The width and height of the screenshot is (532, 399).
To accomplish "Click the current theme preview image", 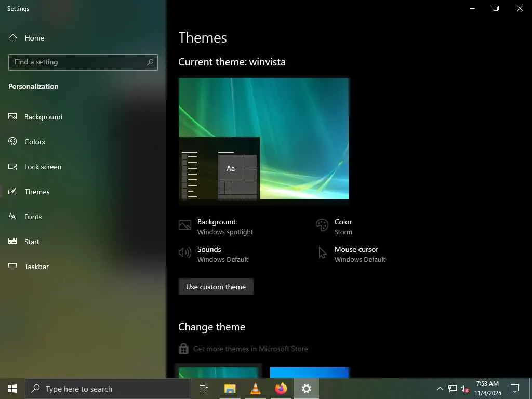I will [x=263, y=139].
